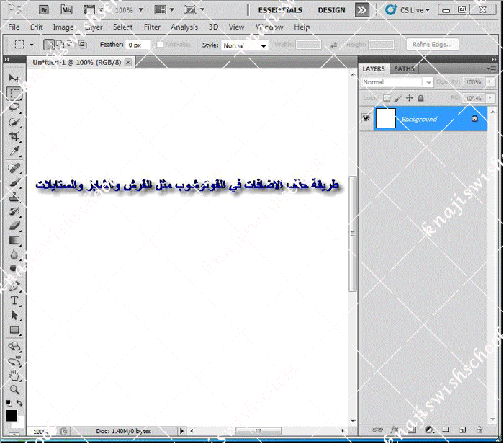Image resolution: width=504 pixels, height=444 pixels.
Task: Create a new layer from Layers panel
Action: pos(462,430)
